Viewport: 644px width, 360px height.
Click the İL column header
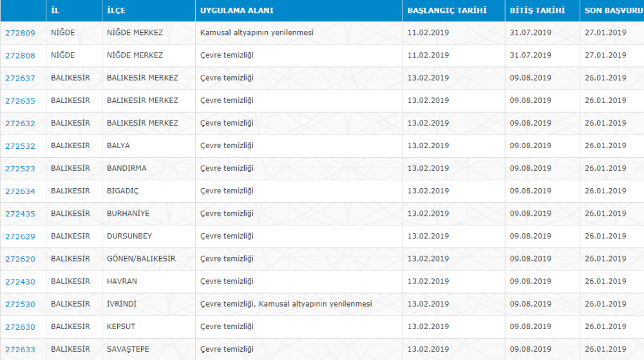(x=55, y=10)
